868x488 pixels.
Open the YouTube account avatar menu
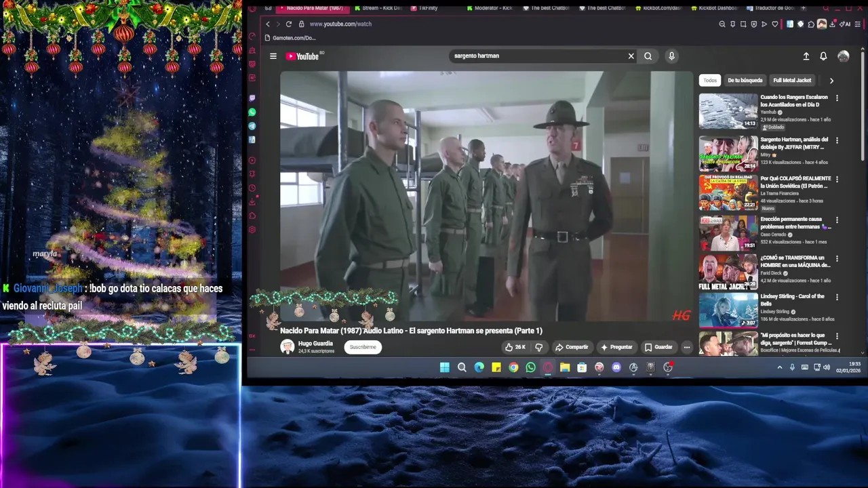(843, 56)
